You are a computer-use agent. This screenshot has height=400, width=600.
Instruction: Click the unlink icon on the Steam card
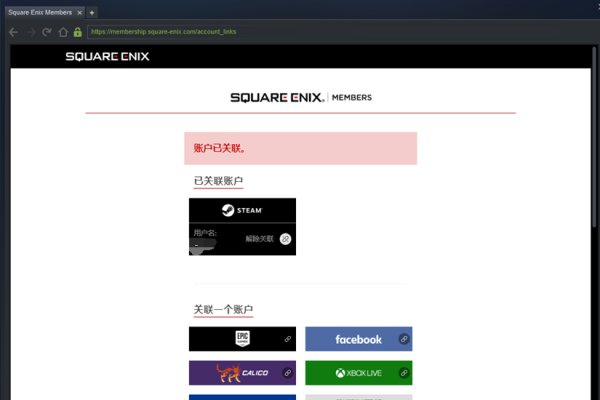pyautogui.click(x=285, y=239)
